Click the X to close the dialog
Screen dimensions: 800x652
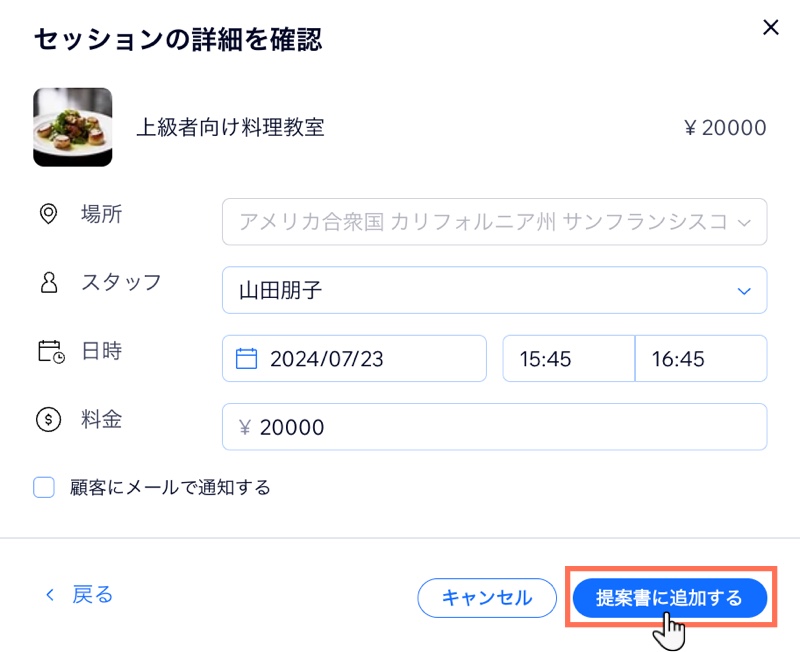[x=770, y=28]
